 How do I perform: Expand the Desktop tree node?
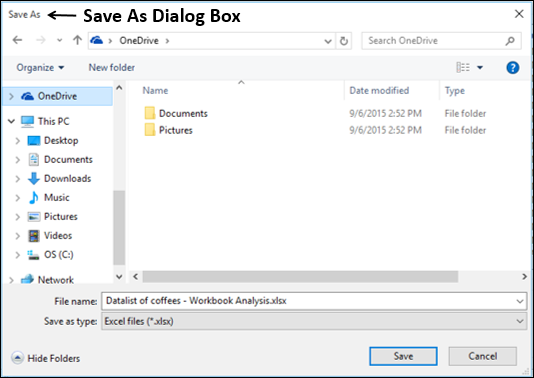(18, 141)
